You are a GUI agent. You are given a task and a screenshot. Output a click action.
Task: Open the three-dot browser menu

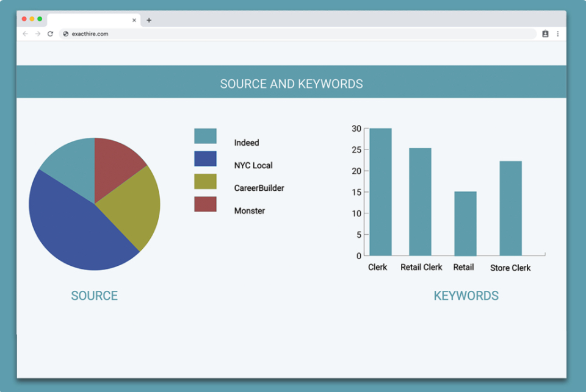[557, 34]
